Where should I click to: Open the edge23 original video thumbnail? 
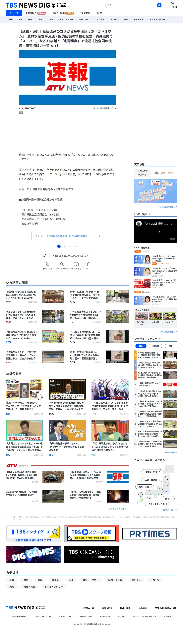coord(155,316)
